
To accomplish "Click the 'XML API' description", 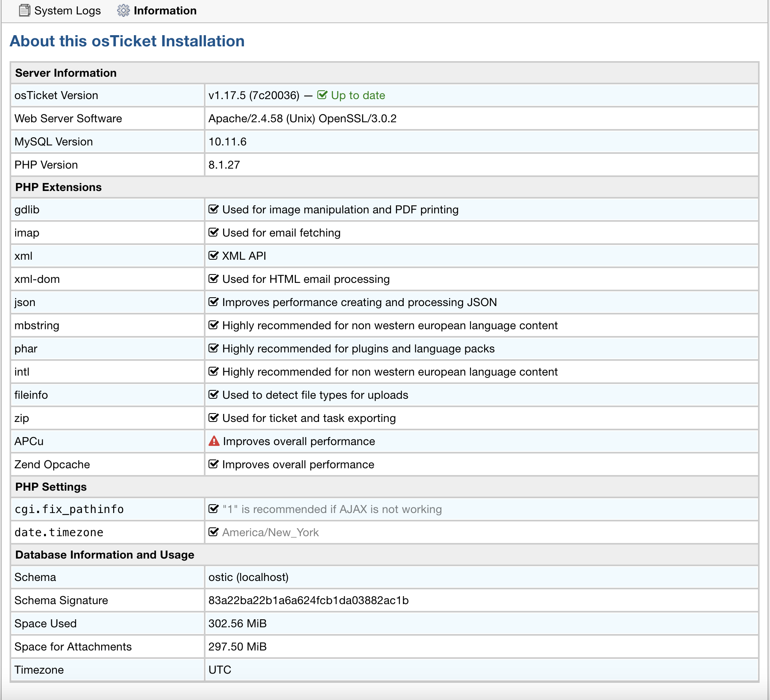I will (244, 256).
